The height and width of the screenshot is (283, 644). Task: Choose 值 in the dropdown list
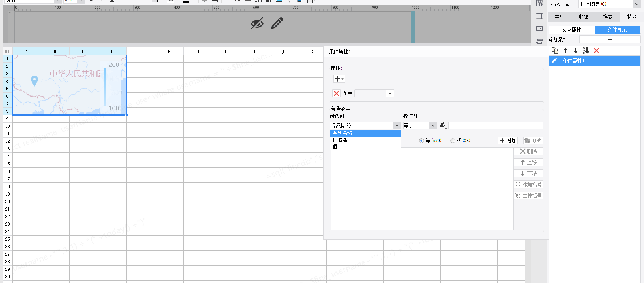click(x=365, y=146)
